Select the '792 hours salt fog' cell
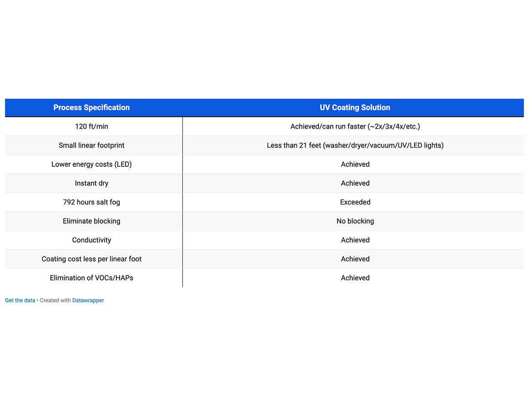The height and width of the screenshot is (399, 532). (x=91, y=202)
